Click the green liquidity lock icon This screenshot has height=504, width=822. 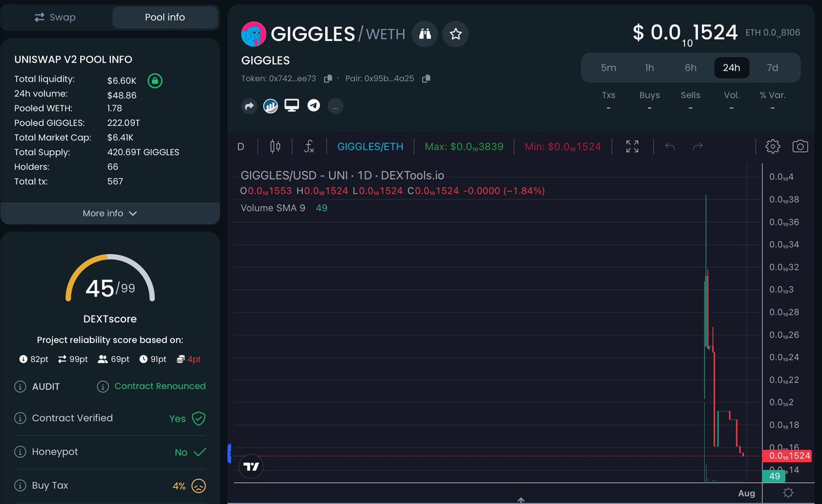point(155,81)
